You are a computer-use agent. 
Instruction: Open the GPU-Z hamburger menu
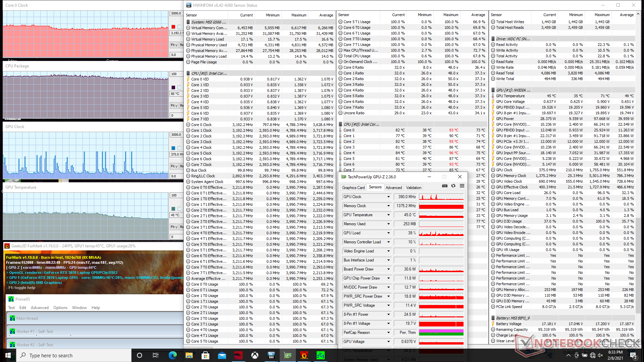click(462, 186)
